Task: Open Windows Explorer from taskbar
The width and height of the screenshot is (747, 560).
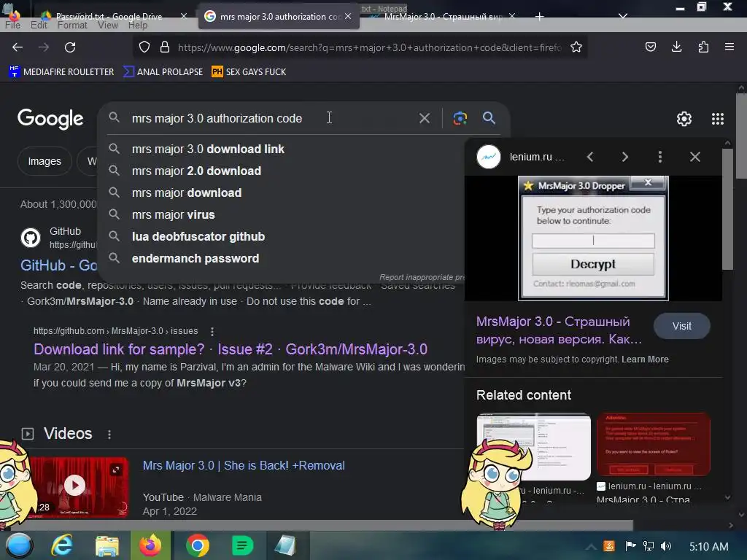Action: [x=107, y=545]
